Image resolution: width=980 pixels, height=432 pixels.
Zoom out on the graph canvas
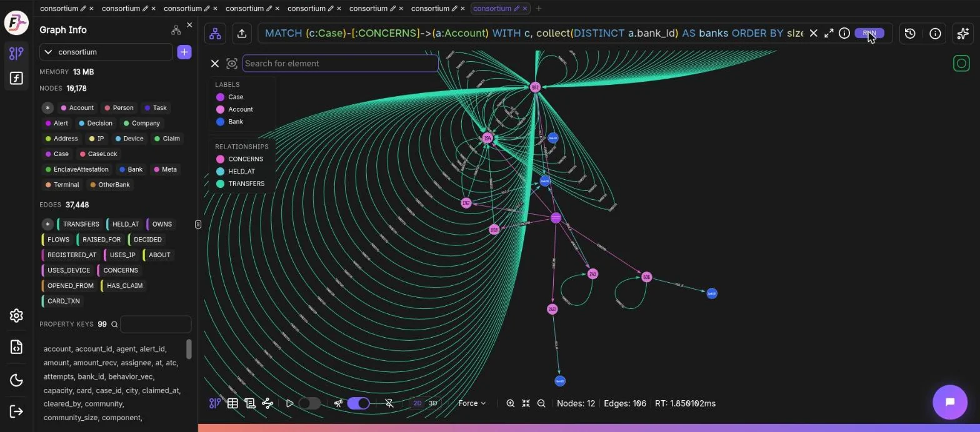(x=541, y=403)
